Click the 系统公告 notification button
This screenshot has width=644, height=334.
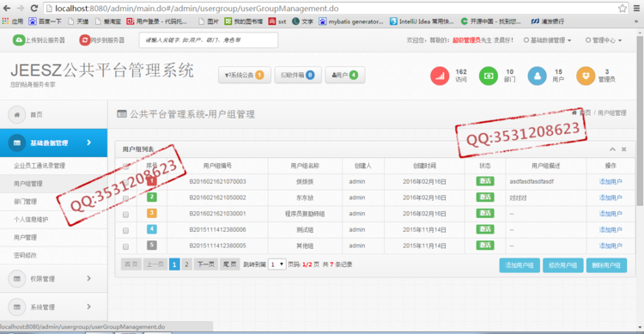coord(245,76)
